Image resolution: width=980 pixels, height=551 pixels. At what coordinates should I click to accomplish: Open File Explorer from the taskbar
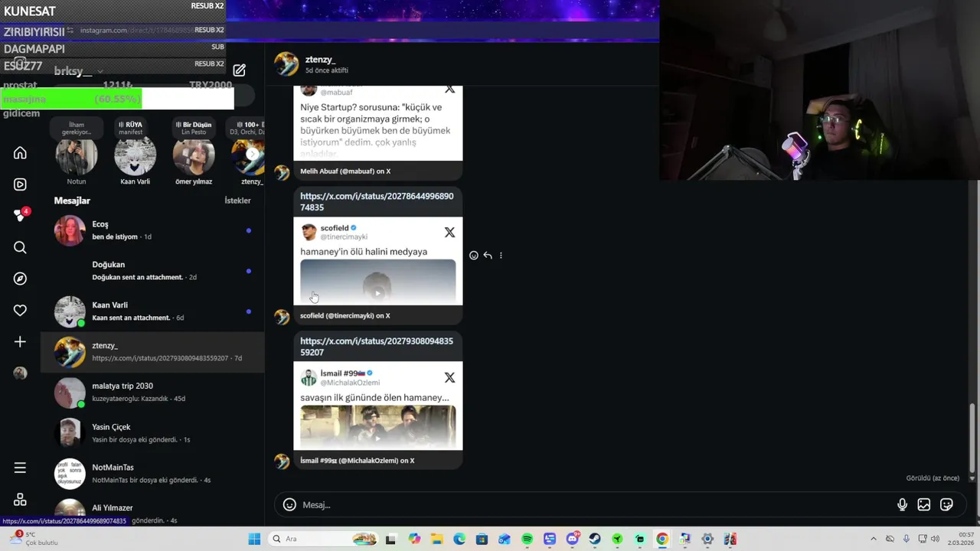click(436, 539)
